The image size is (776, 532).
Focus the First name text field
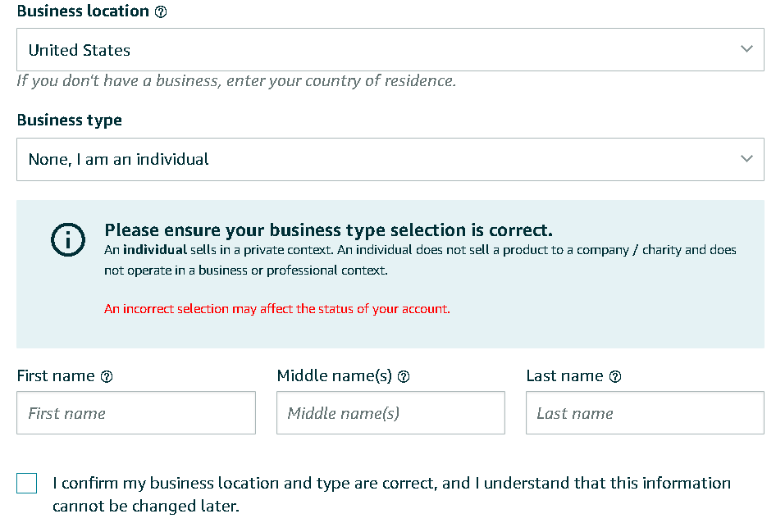pyautogui.click(x=136, y=413)
